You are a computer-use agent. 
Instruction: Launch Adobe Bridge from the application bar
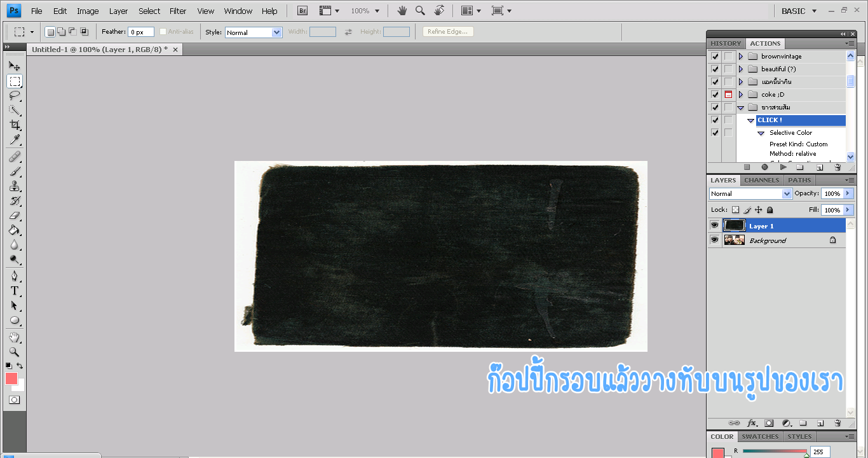303,11
